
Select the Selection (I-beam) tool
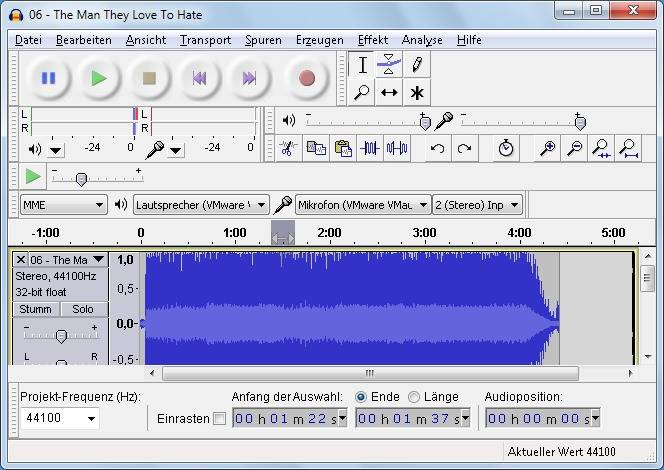tap(362, 65)
